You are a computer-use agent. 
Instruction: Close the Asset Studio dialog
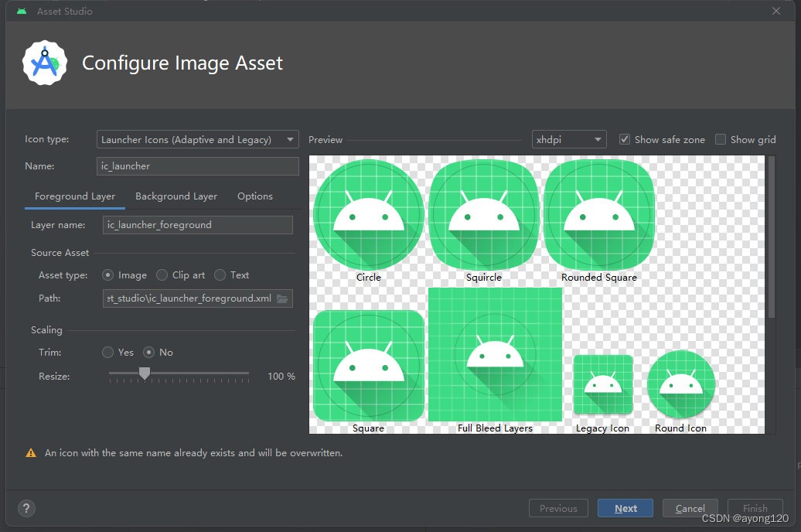click(x=776, y=11)
